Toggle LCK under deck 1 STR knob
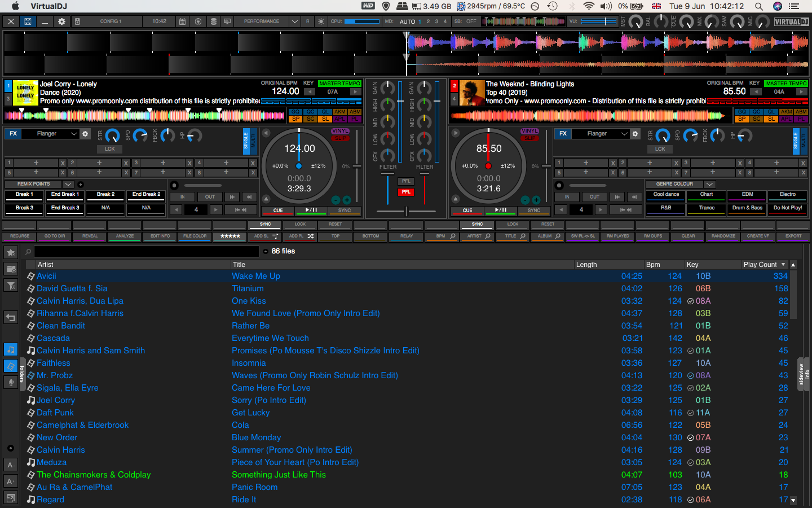This screenshot has height=508, width=812. 110,149
